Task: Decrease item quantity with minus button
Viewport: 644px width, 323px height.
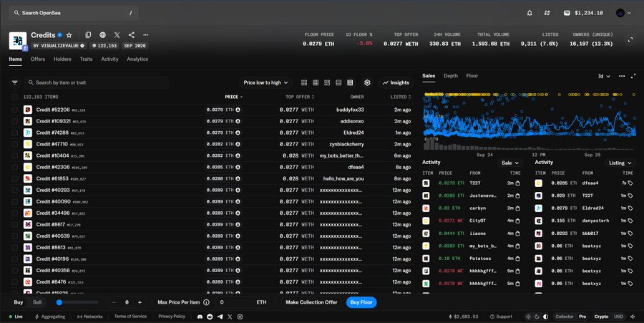Action: [114, 302]
